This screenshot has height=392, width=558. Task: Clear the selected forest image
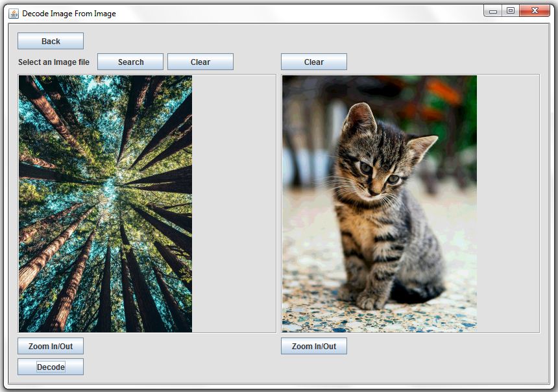tap(200, 62)
